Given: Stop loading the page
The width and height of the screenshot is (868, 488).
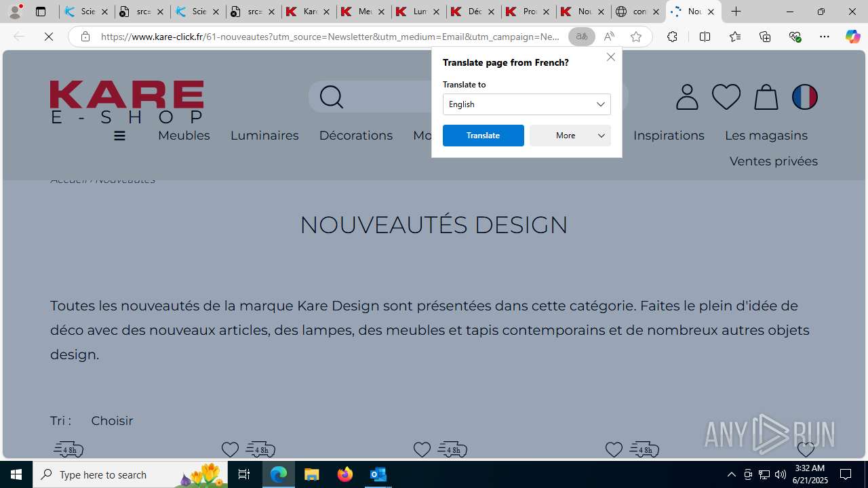Looking at the screenshot, I should pos(49,37).
